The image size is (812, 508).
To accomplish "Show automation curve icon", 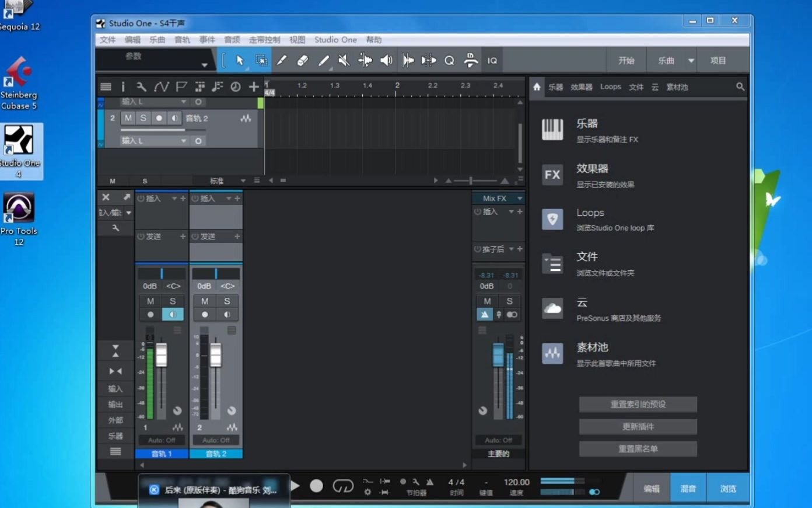I will (162, 87).
